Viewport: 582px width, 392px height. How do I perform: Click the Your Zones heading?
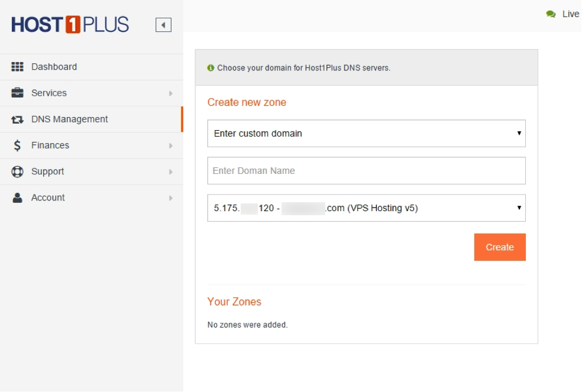point(234,302)
